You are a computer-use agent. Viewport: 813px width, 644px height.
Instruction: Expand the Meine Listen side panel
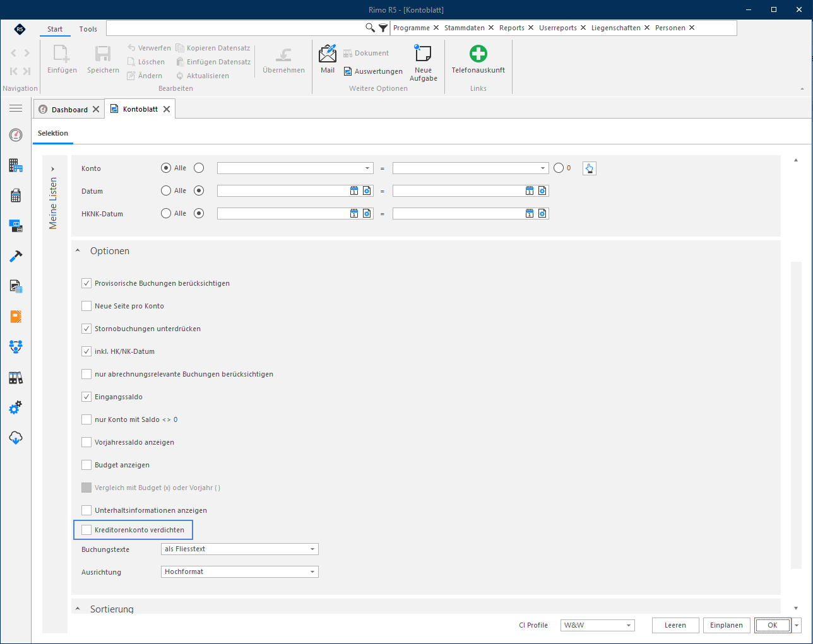[52, 169]
